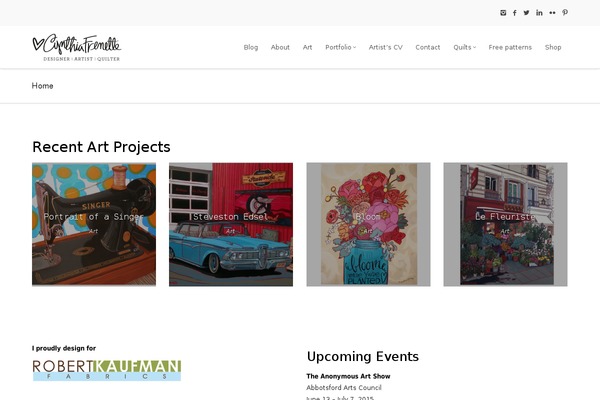Click the Cynthia Frenette site logo
This screenshot has width=600, height=400.
click(x=77, y=47)
